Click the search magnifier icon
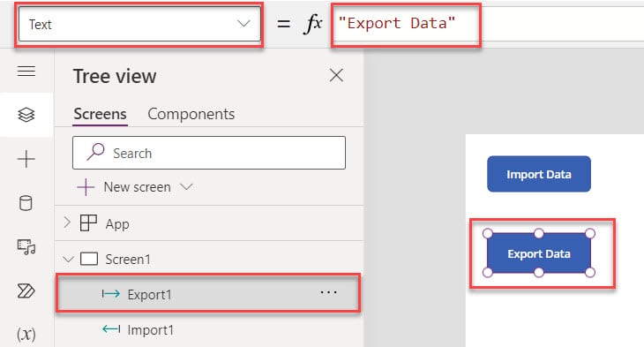This screenshot has height=347, width=644. pyautogui.click(x=95, y=152)
